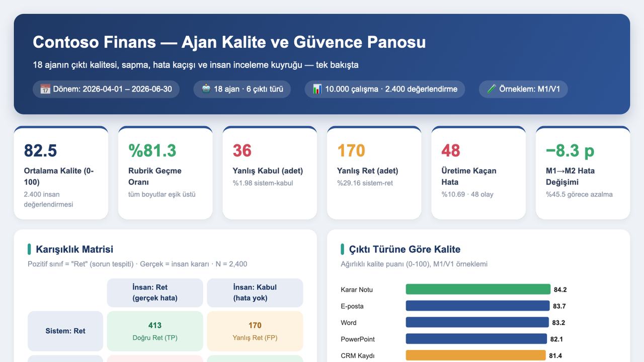Click the blue E-posta bar
Screen dimensions: 644x362
click(x=477, y=306)
